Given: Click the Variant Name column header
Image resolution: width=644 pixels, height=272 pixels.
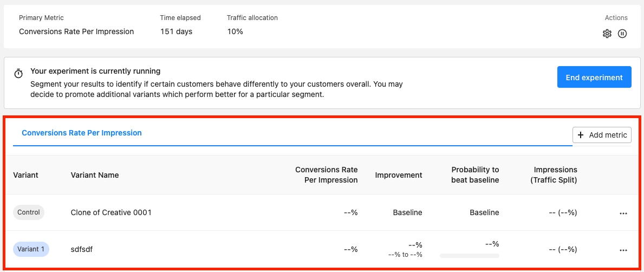Looking at the screenshot, I should [x=95, y=175].
